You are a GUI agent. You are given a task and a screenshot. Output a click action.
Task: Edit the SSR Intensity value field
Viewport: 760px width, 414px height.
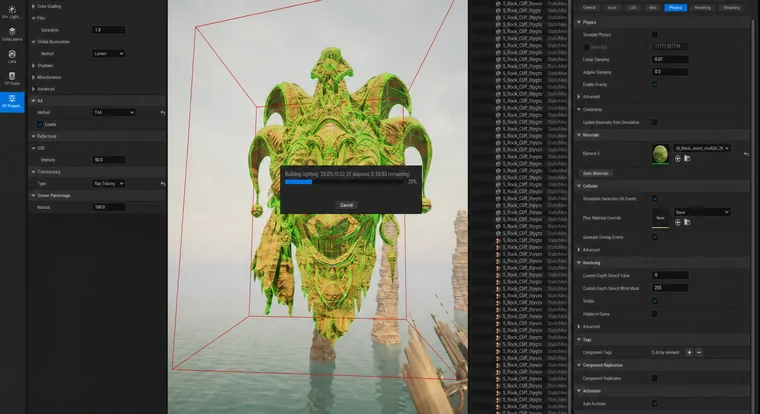(109, 159)
